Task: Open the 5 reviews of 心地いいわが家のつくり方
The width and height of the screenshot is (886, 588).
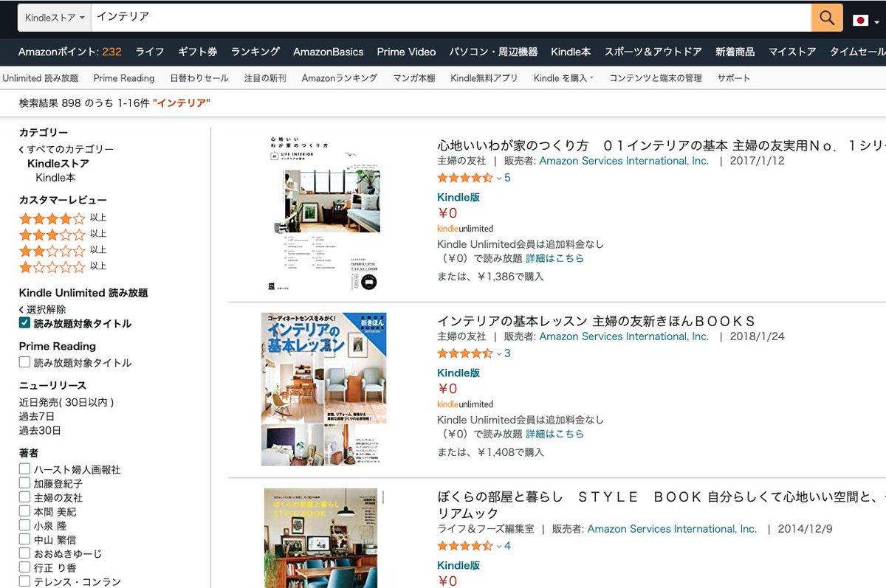Action: coord(507,178)
